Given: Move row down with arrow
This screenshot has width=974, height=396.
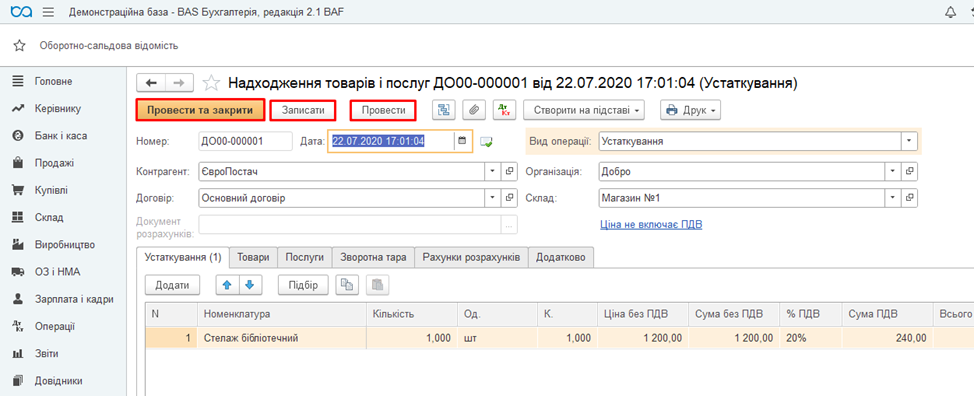Looking at the screenshot, I should [x=250, y=285].
